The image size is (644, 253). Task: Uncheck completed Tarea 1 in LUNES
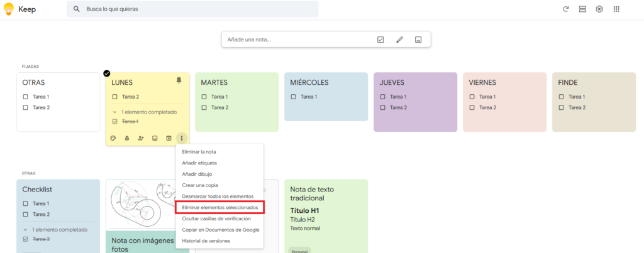coord(114,121)
